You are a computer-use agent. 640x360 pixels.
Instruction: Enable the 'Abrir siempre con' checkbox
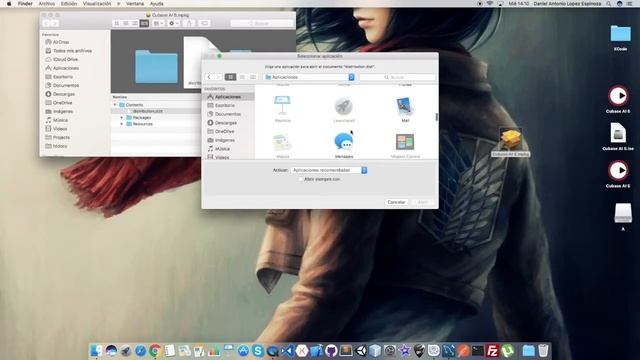300,179
